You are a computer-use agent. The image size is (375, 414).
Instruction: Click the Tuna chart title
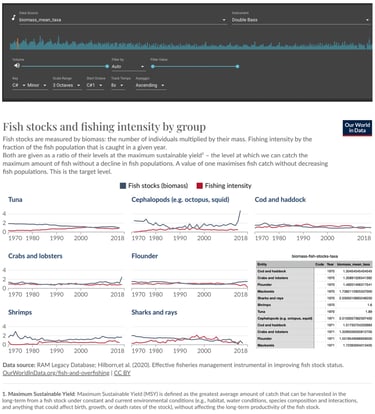coord(15,200)
